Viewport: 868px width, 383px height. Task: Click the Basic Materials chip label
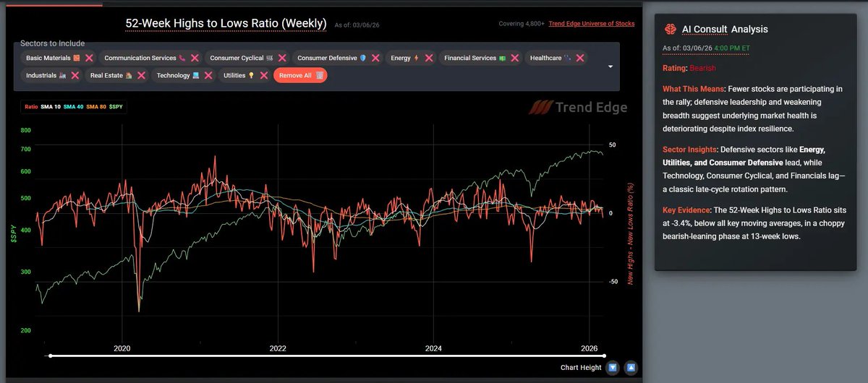(48, 58)
